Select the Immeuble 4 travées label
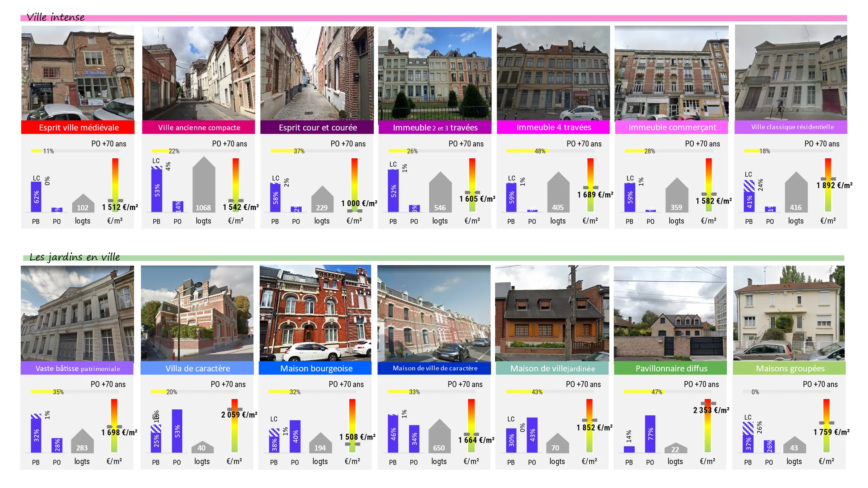The image size is (868, 488). [x=553, y=127]
